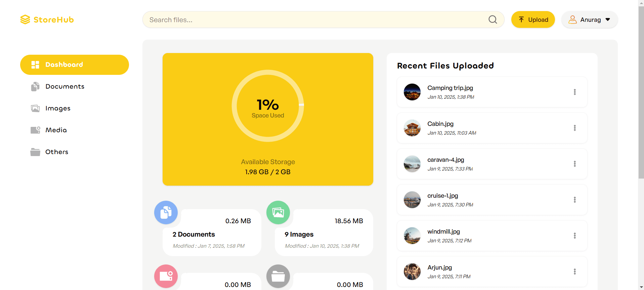Open options menu for Cabin.jpg
The height and width of the screenshot is (290, 644).
(574, 128)
